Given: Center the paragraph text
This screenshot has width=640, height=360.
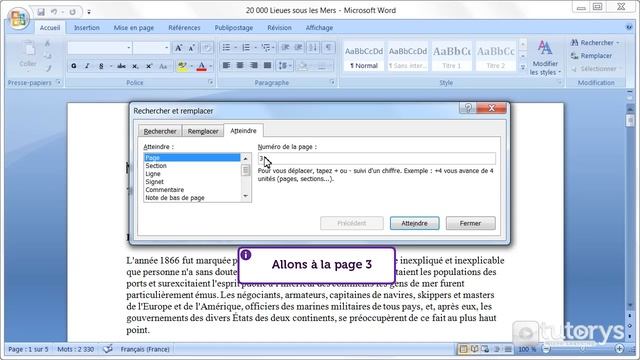Looking at the screenshot, I should pos(240,66).
